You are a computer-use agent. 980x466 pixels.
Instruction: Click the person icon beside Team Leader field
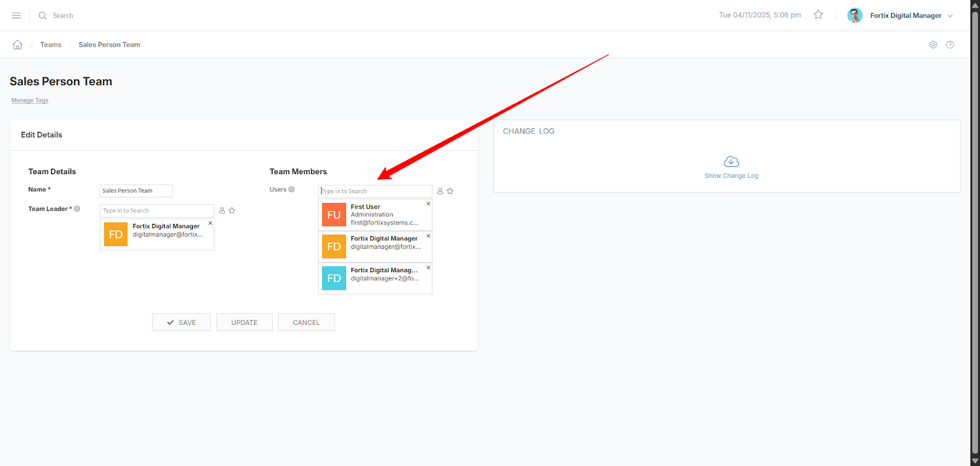222,210
